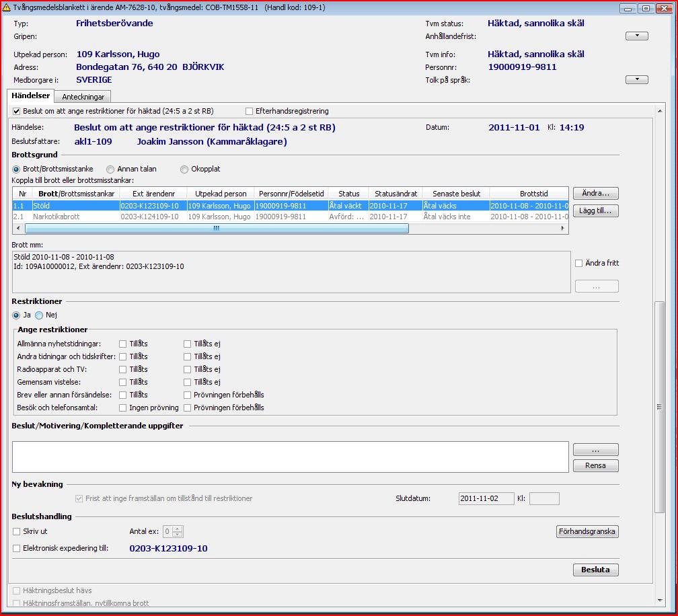Click the Brottstid column header
This screenshot has width=678, height=616.
click(x=529, y=194)
